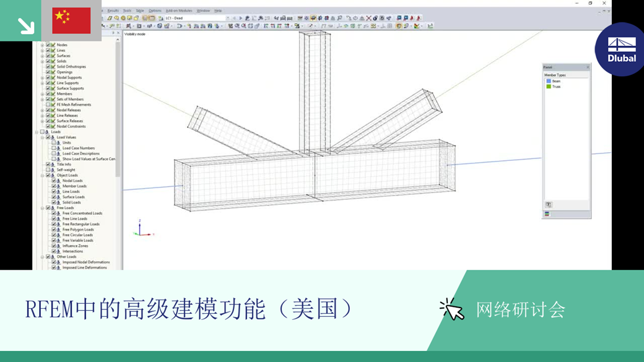Uncheck the Nodal Loads checkbox
The image size is (644, 362).
(54, 181)
